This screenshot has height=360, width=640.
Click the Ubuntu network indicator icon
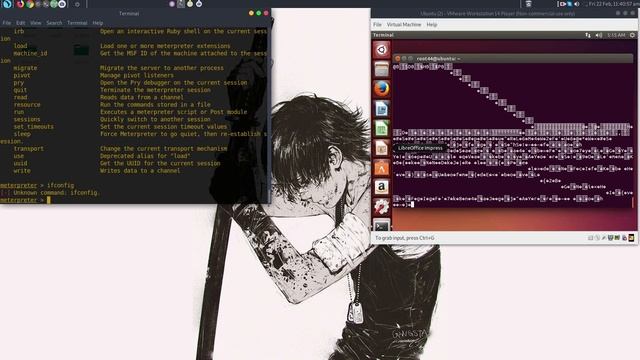coord(588,35)
